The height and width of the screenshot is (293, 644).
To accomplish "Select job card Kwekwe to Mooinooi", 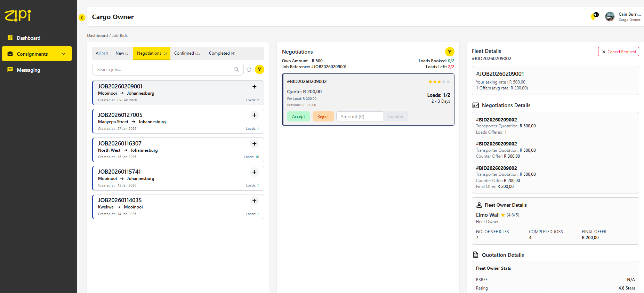I will pyautogui.click(x=178, y=207).
